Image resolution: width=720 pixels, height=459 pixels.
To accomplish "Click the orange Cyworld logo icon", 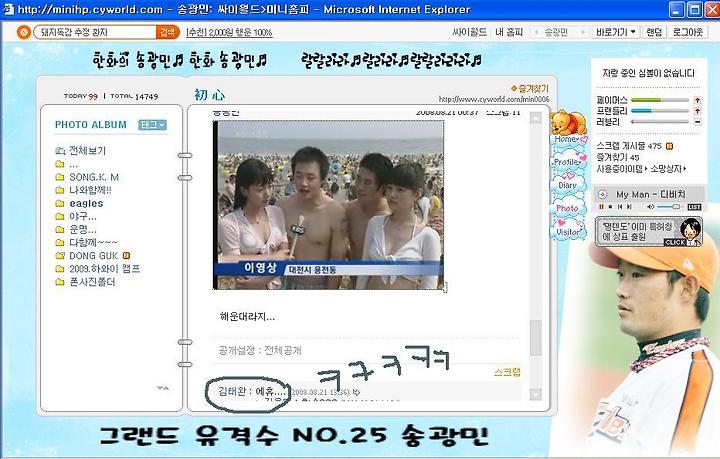I will tap(23, 32).
